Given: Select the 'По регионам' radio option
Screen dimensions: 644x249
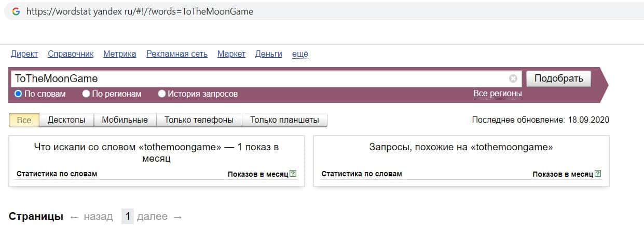Looking at the screenshot, I should (86, 94).
